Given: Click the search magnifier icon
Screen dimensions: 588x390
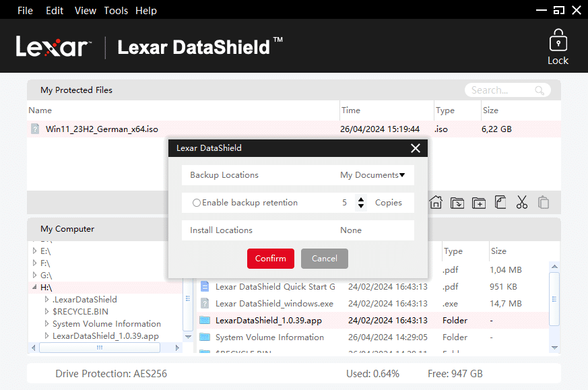Looking at the screenshot, I should (x=540, y=90).
